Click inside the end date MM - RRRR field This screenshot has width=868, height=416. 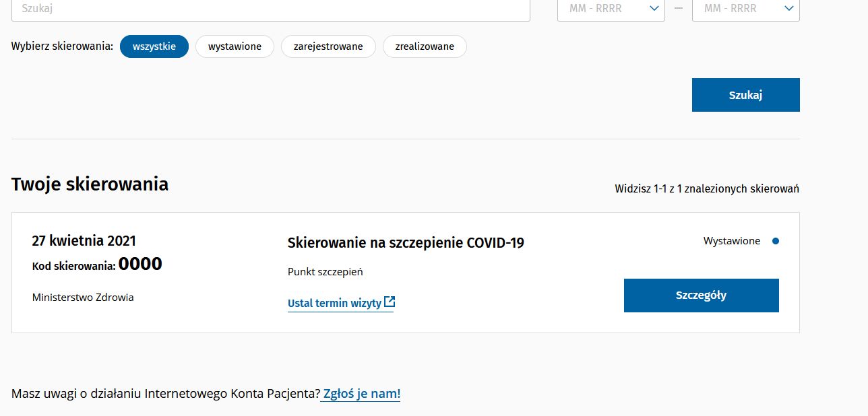click(731, 9)
